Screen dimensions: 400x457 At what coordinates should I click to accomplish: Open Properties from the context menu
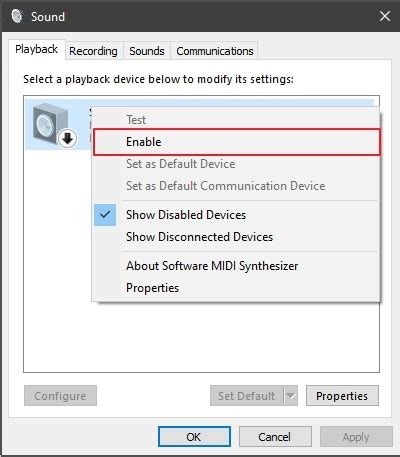[152, 288]
